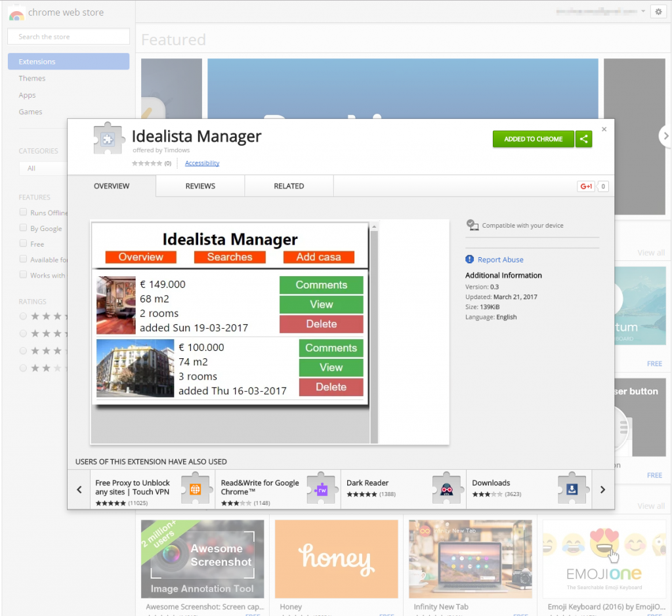Check the Works with Google Drive filter
672x616 pixels.
[x=23, y=275]
